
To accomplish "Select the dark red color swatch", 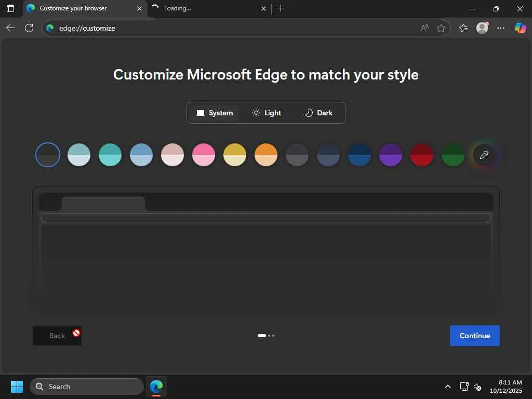I will pyautogui.click(x=422, y=155).
